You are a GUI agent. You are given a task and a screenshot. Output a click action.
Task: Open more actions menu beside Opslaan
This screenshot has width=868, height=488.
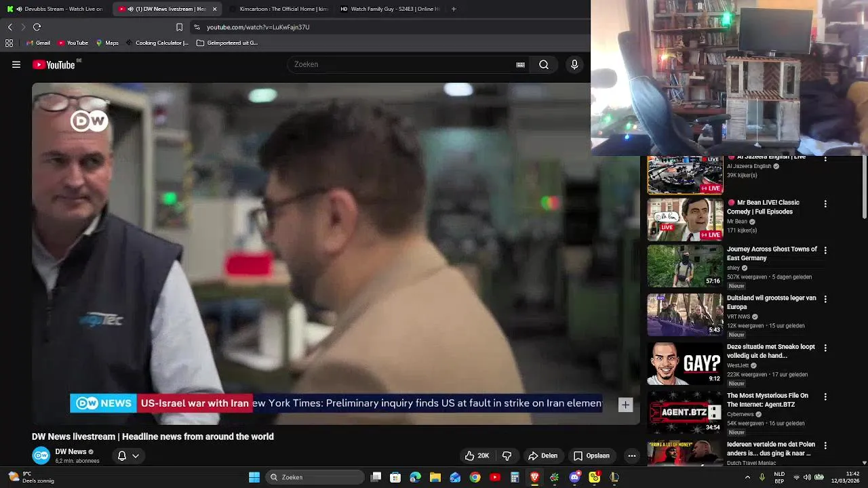(x=632, y=455)
